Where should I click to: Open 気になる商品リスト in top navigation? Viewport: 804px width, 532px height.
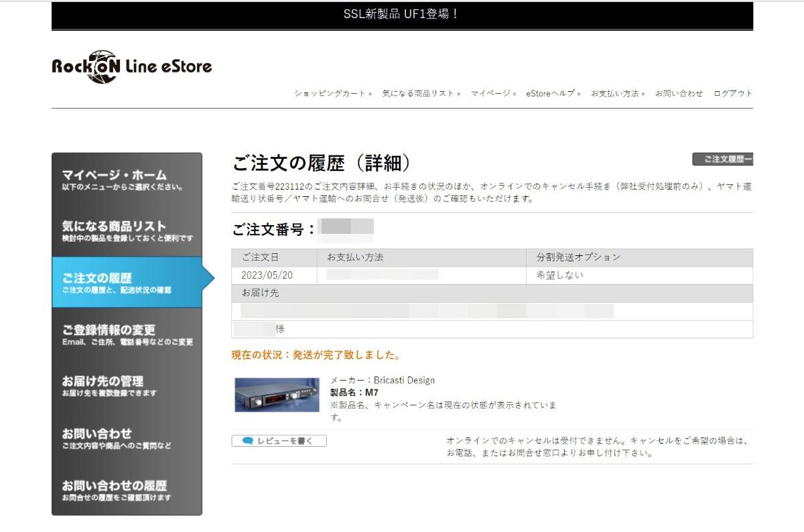click(420, 94)
